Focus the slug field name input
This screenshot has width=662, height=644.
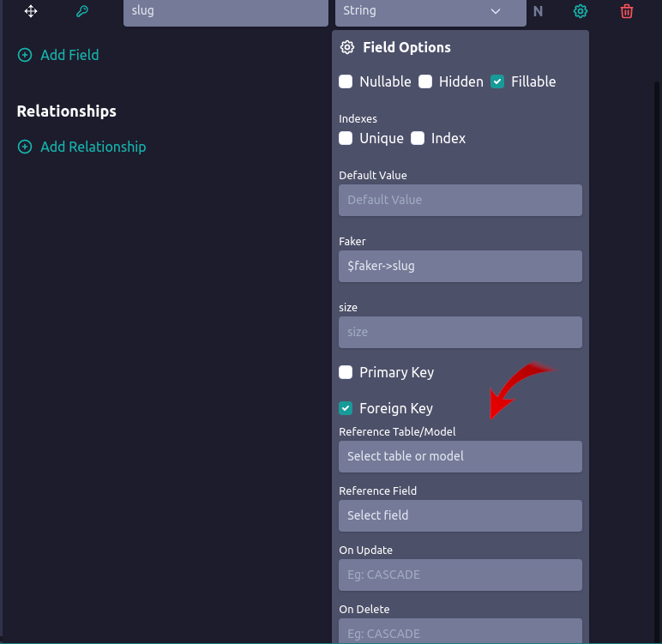click(226, 11)
